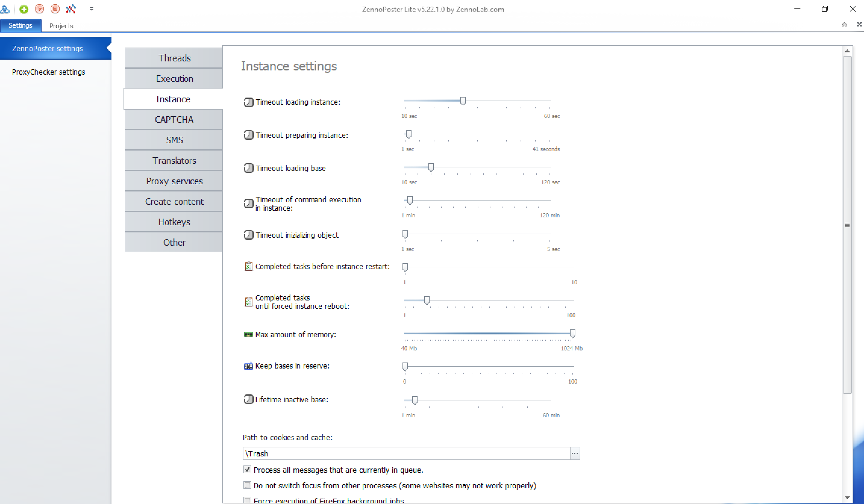Click the clock icon beside Lifetime inactive base
The width and height of the screenshot is (864, 504).
(249, 400)
